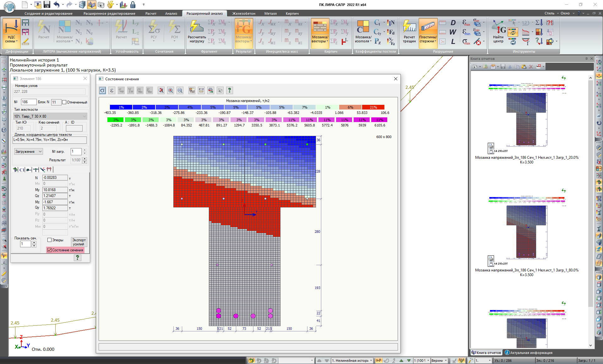Open the Расчет ribbon tab
This screenshot has height=364, width=603.
(151, 13)
